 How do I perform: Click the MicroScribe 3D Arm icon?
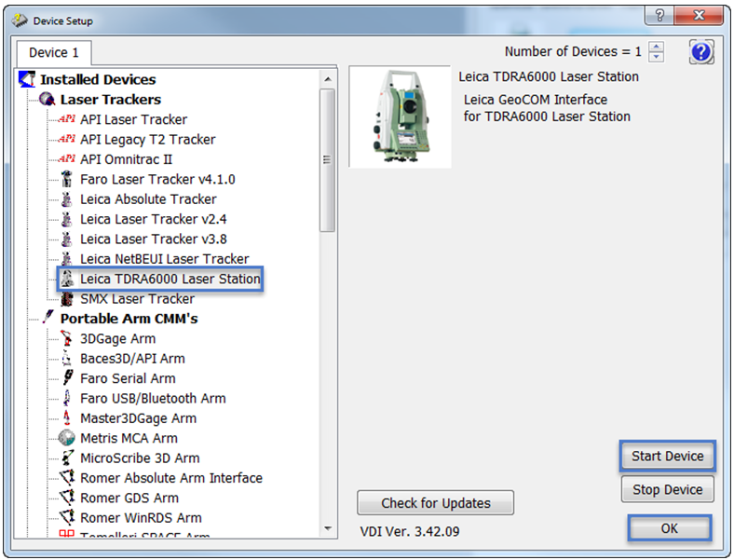(67, 458)
